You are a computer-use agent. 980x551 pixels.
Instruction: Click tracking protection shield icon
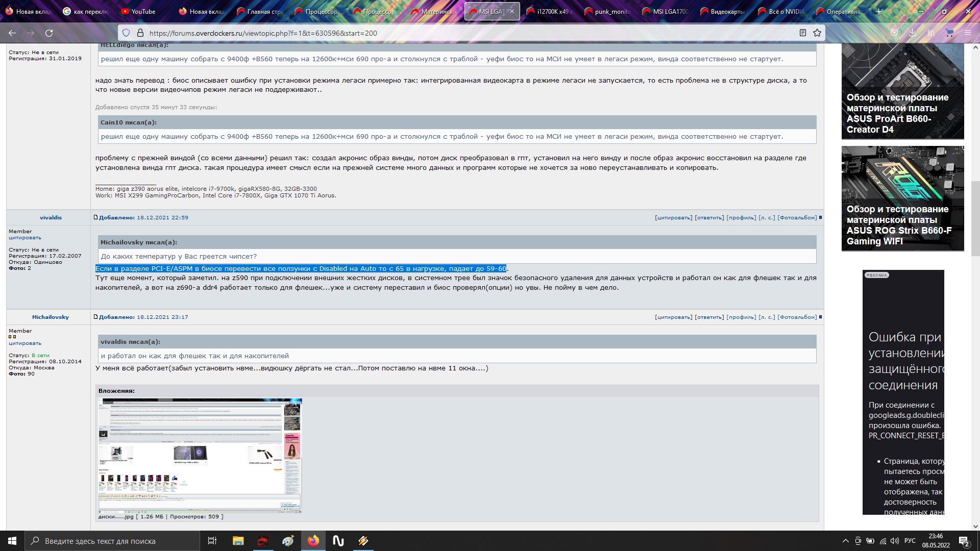pos(126,33)
